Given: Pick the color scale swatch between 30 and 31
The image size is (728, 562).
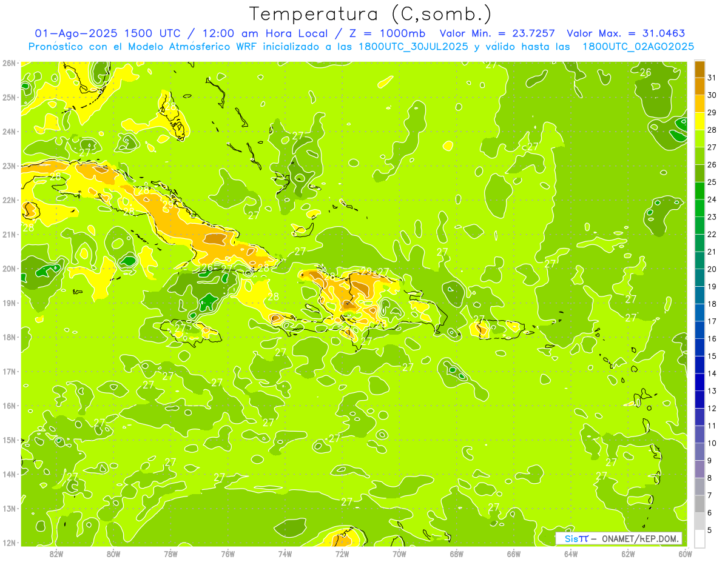Looking at the screenshot, I should (x=699, y=87).
